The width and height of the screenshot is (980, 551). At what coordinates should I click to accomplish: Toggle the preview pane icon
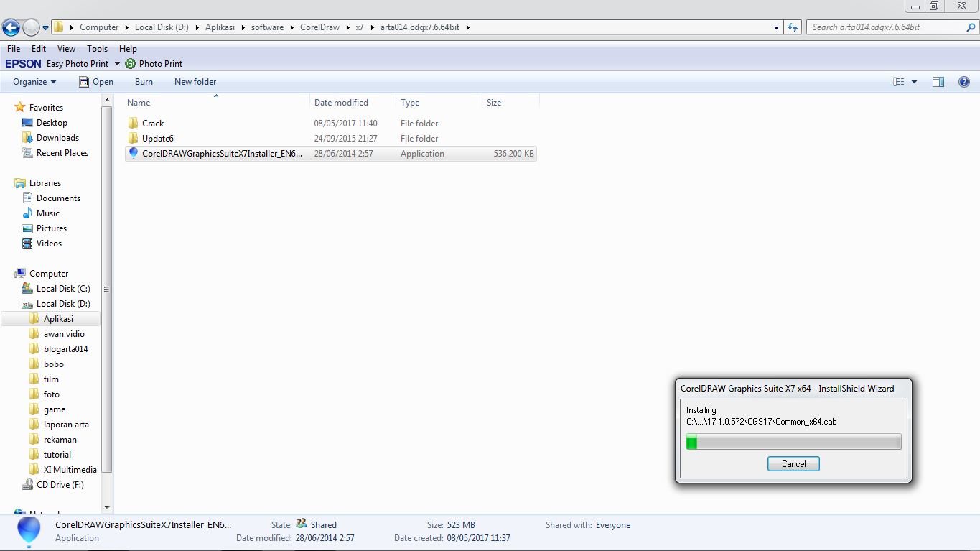click(938, 82)
